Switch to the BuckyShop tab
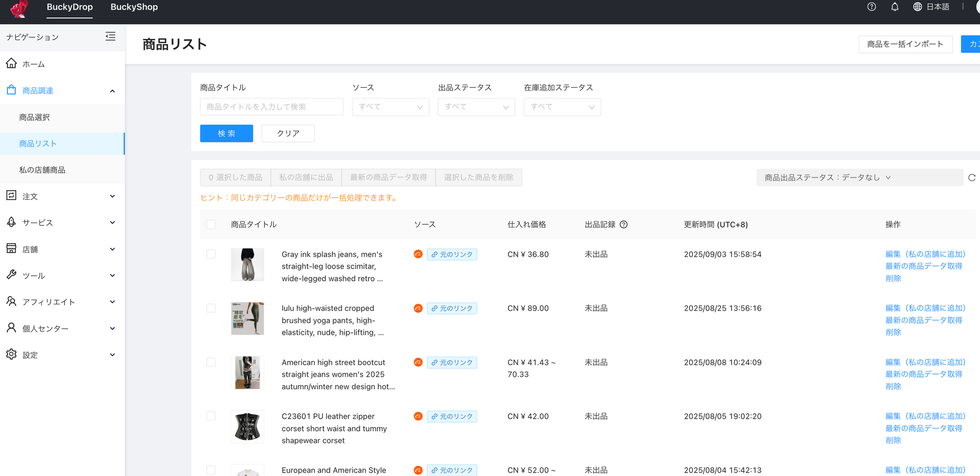 pyautogui.click(x=134, y=7)
